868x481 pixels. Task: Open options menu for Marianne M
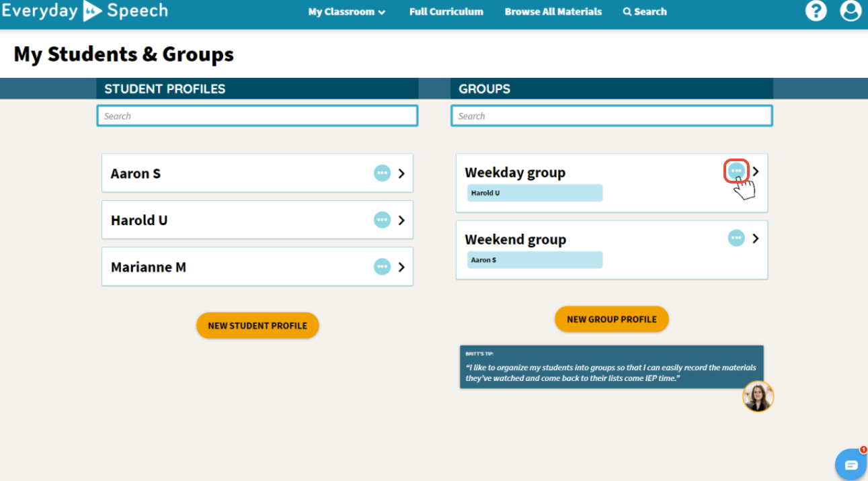[x=382, y=267]
